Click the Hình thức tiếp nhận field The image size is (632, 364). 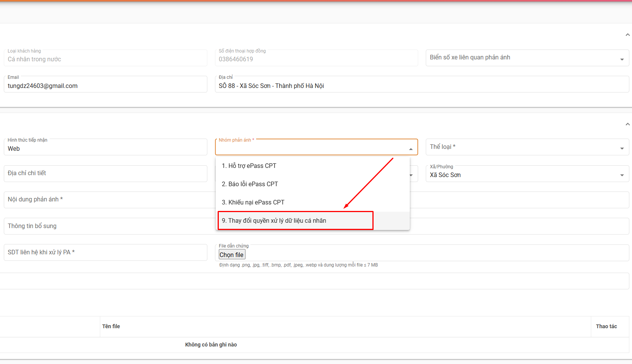105,148
